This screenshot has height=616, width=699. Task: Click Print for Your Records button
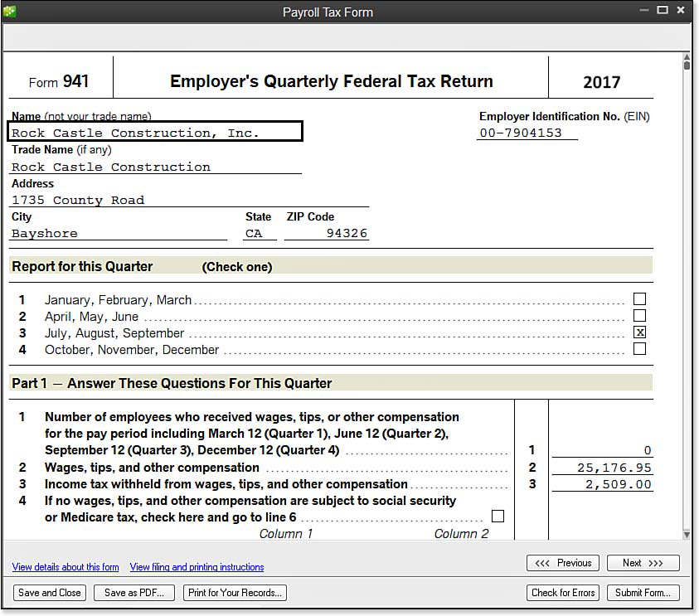pyautogui.click(x=235, y=593)
